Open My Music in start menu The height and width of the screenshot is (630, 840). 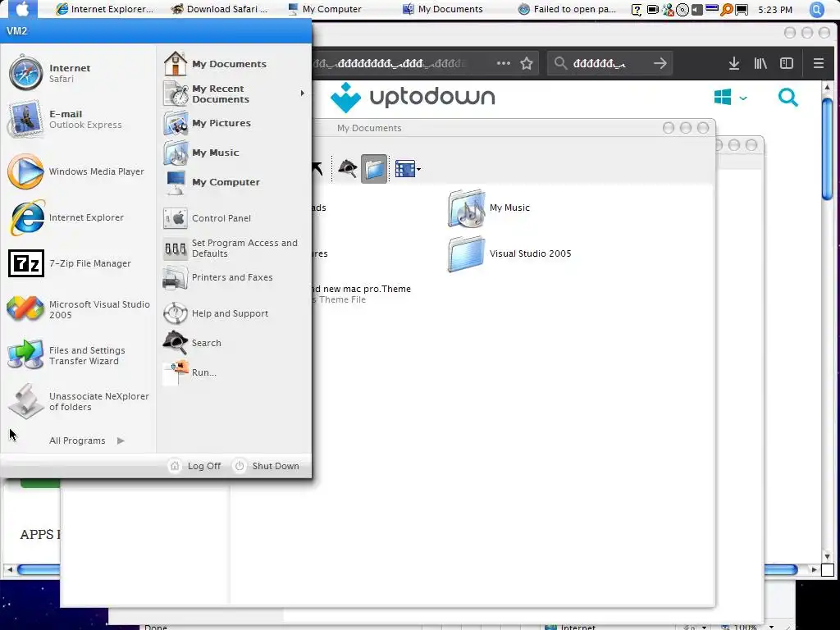234,153
